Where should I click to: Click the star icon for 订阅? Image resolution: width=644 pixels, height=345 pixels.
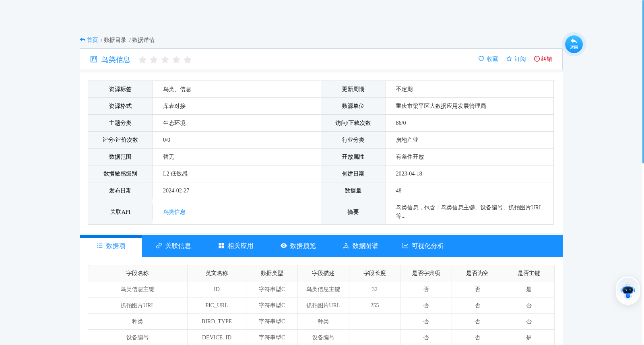point(509,59)
